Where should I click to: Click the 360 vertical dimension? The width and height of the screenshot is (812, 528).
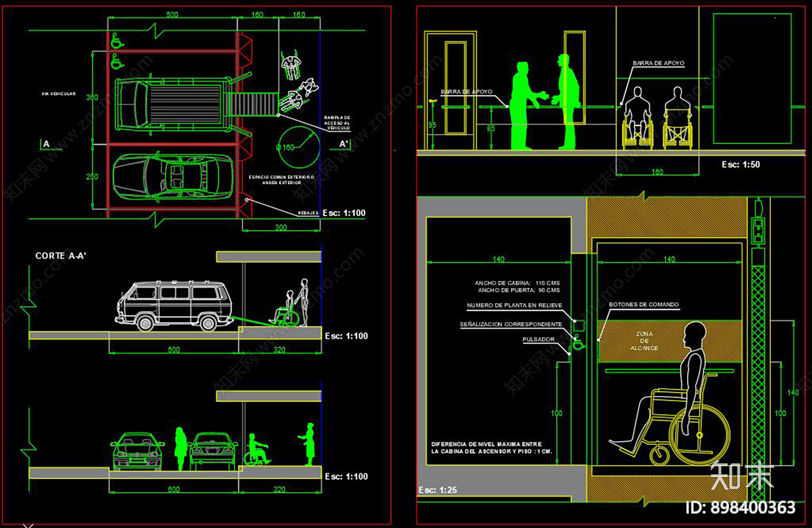tap(92, 97)
